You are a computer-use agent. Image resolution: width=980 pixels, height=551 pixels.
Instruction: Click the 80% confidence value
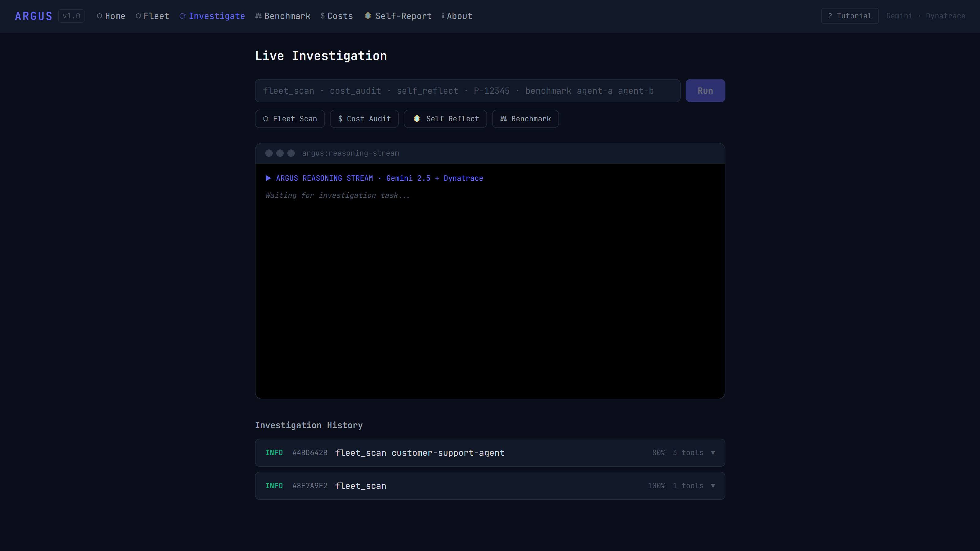(659, 452)
